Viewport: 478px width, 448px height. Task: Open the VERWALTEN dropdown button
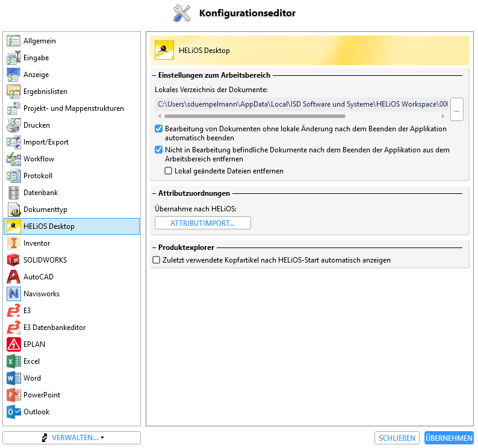pos(72,438)
